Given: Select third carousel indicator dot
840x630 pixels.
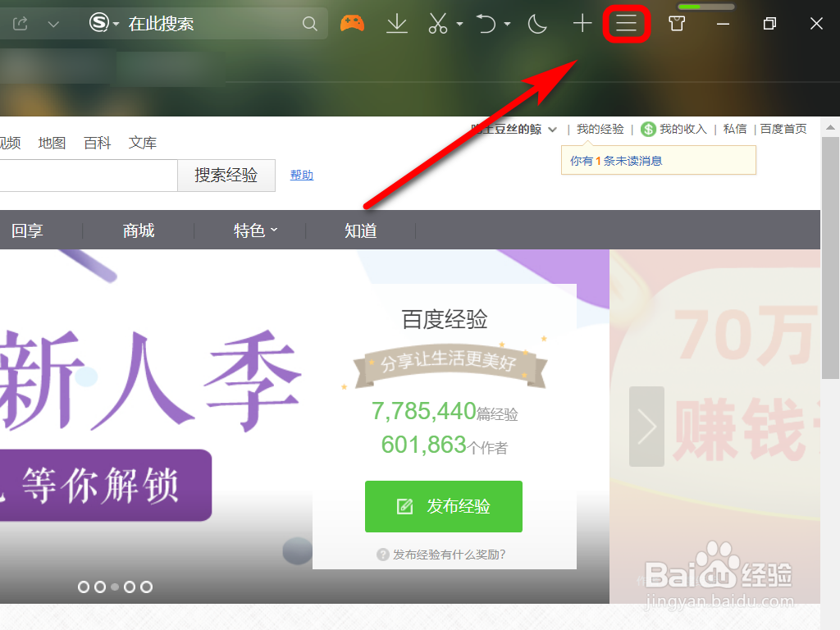Looking at the screenshot, I should pos(115,587).
